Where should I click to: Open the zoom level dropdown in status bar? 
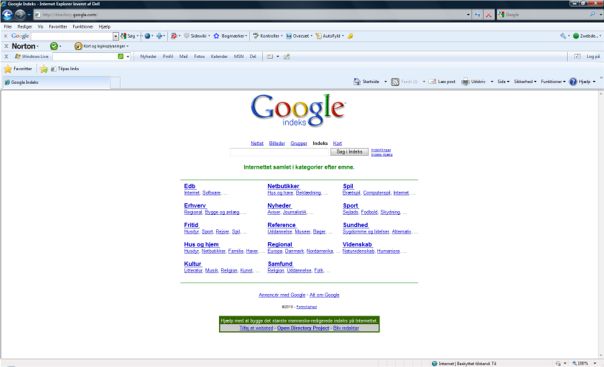tap(595, 363)
